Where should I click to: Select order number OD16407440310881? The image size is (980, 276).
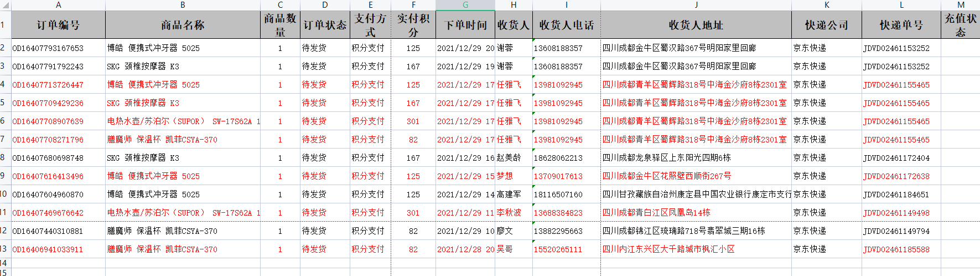[x=48, y=231]
